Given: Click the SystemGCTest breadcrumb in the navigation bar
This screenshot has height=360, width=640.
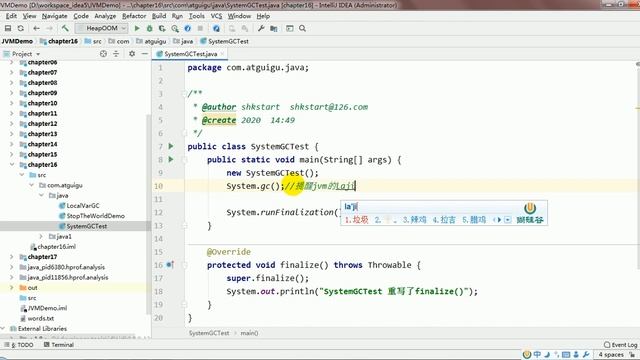Looking at the screenshot, I should point(224,41).
